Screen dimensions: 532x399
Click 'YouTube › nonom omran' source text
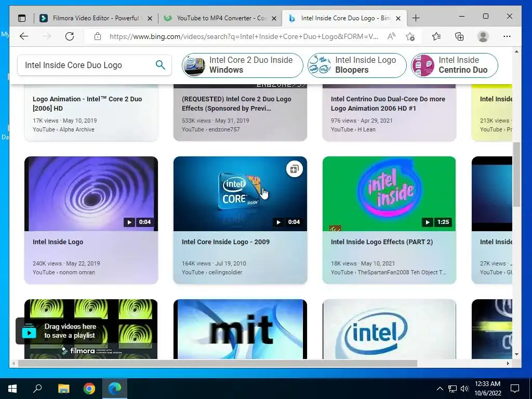tap(64, 272)
